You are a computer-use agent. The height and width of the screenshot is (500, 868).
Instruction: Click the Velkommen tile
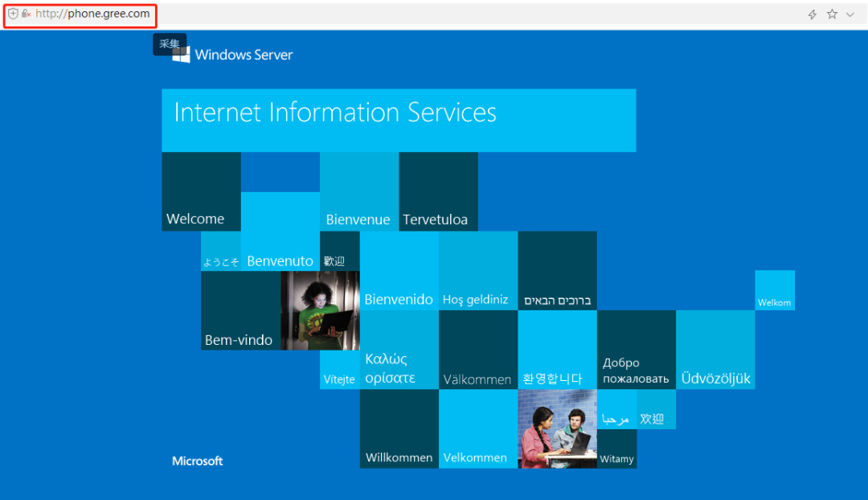pos(478,429)
